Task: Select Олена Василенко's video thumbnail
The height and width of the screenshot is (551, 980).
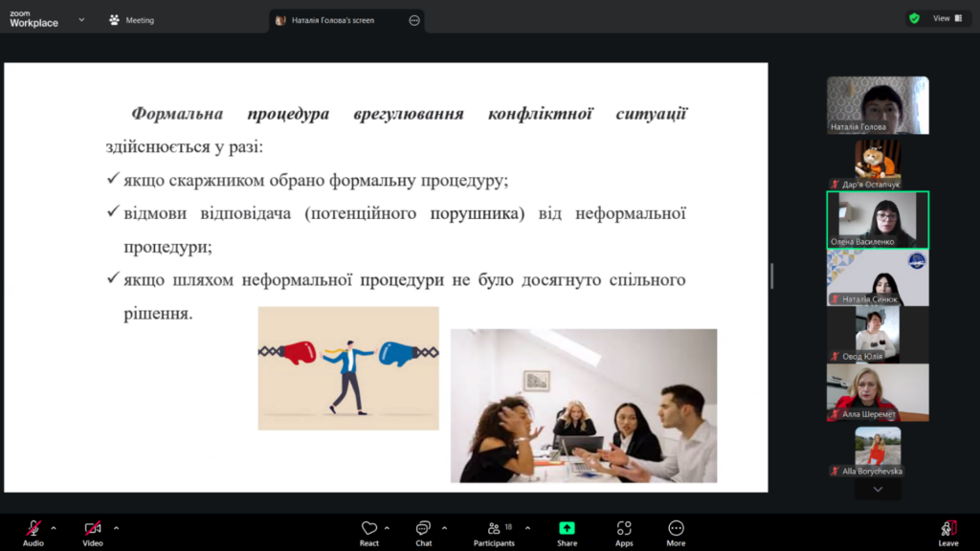Action: (878, 219)
